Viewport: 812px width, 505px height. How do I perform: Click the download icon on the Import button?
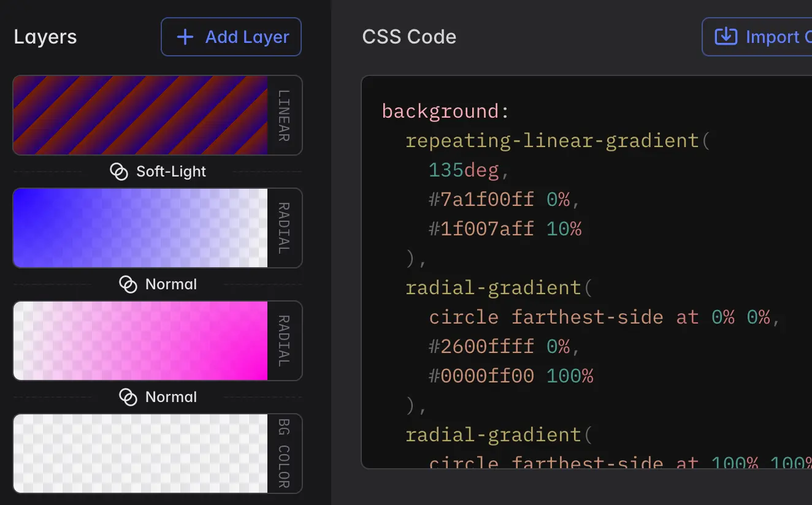coord(726,37)
